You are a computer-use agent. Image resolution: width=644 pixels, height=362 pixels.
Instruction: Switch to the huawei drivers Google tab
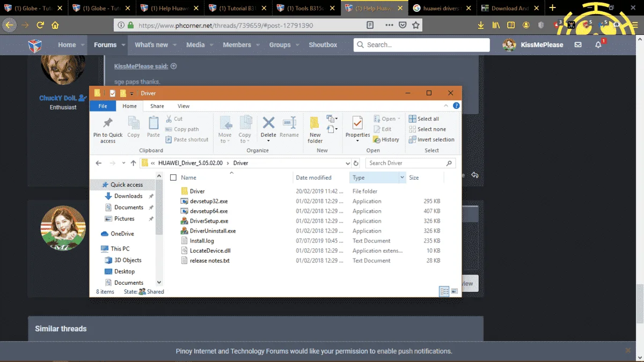point(442,8)
